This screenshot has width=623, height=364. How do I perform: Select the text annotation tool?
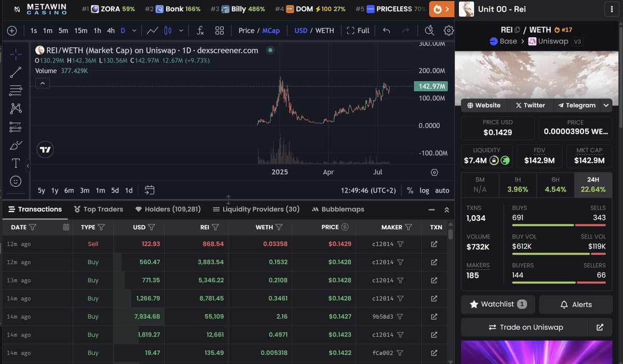(x=16, y=163)
